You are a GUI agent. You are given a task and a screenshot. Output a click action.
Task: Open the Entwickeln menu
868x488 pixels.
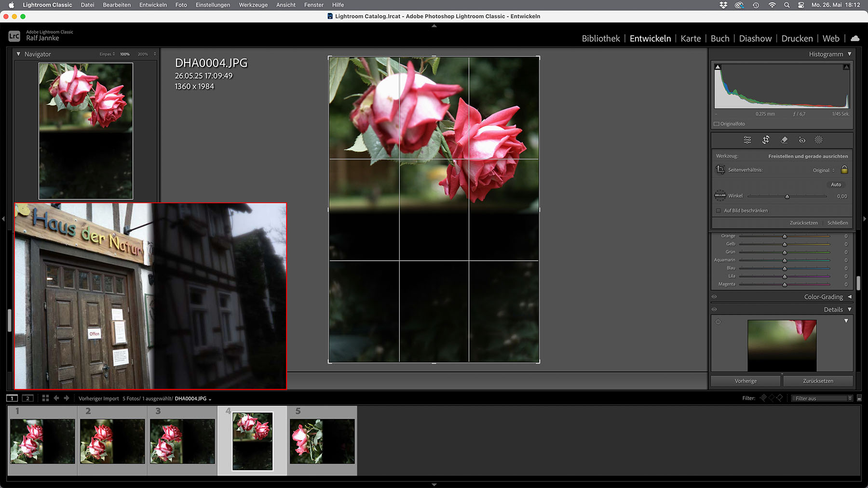tap(153, 5)
